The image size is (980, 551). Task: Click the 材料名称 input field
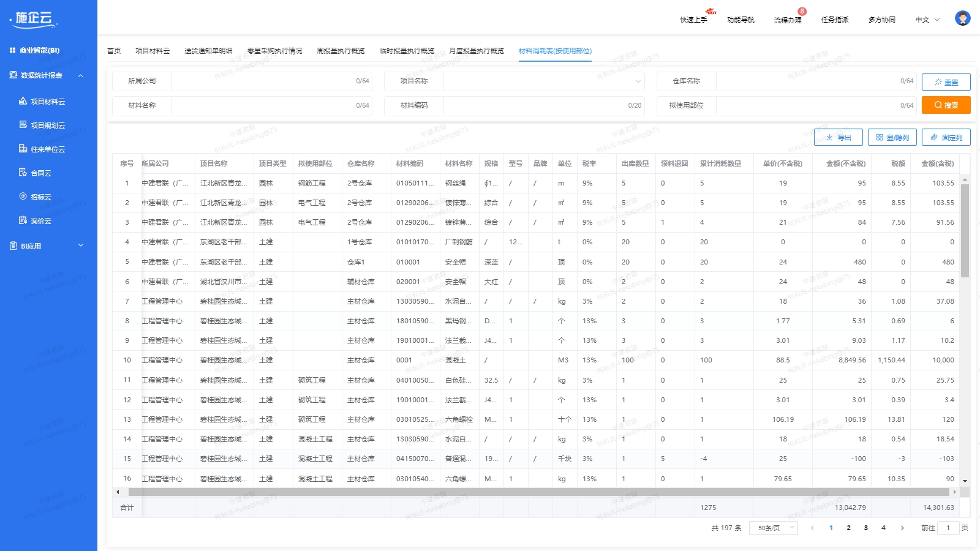[263, 105]
